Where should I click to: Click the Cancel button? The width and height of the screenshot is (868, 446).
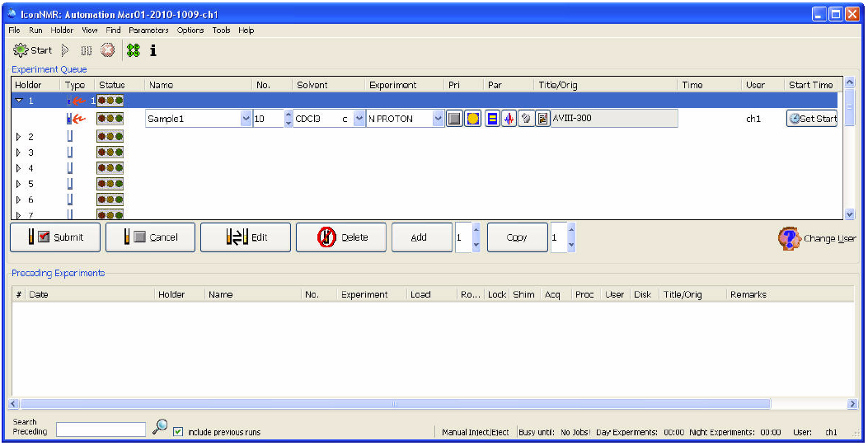tap(151, 237)
